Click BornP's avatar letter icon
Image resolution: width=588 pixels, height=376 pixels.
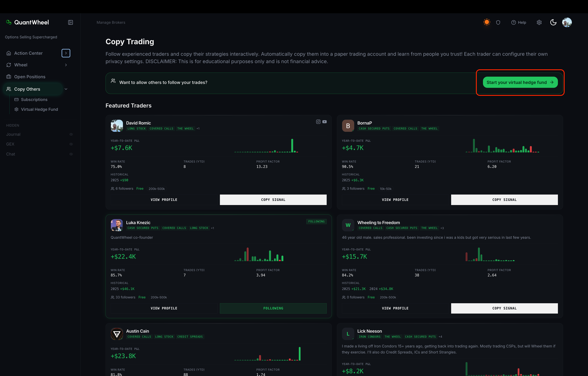point(348,126)
